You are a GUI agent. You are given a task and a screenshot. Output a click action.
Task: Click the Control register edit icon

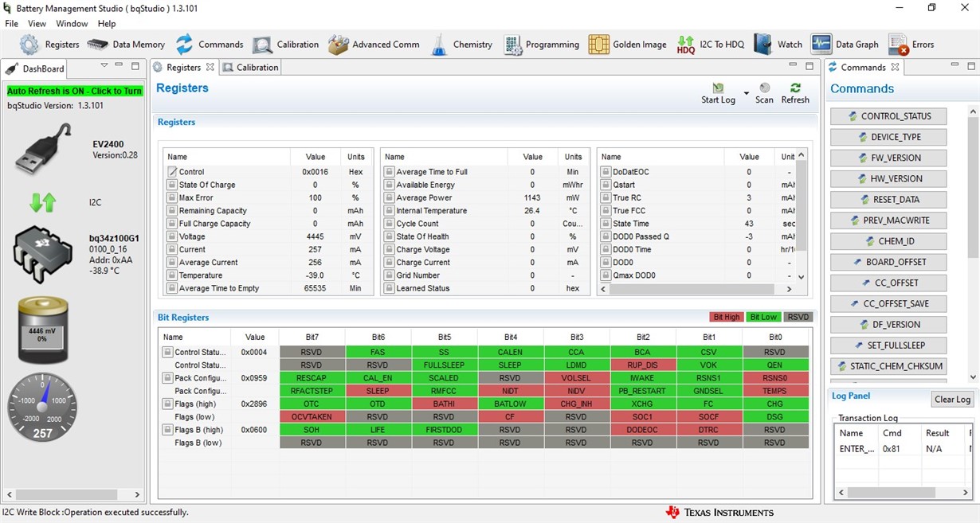click(x=172, y=172)
